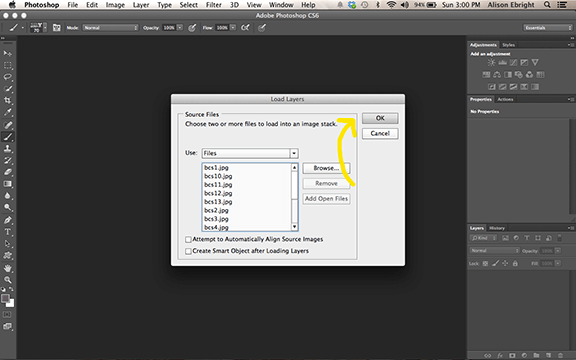Click the add layer style fx icon
This screenshot has height=360, width=576.
(x=500, y=356)
